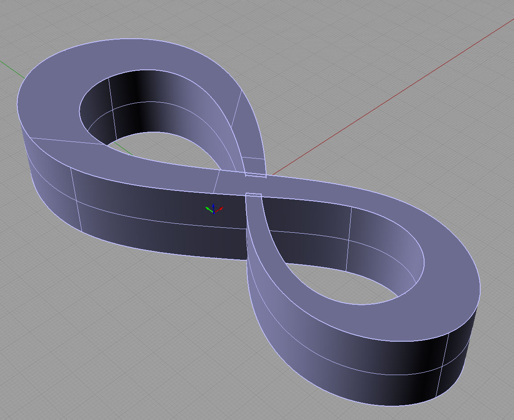514x420 pixels.
Task: Click the red X arrow of the gizmo
Action: pos(220,208)
